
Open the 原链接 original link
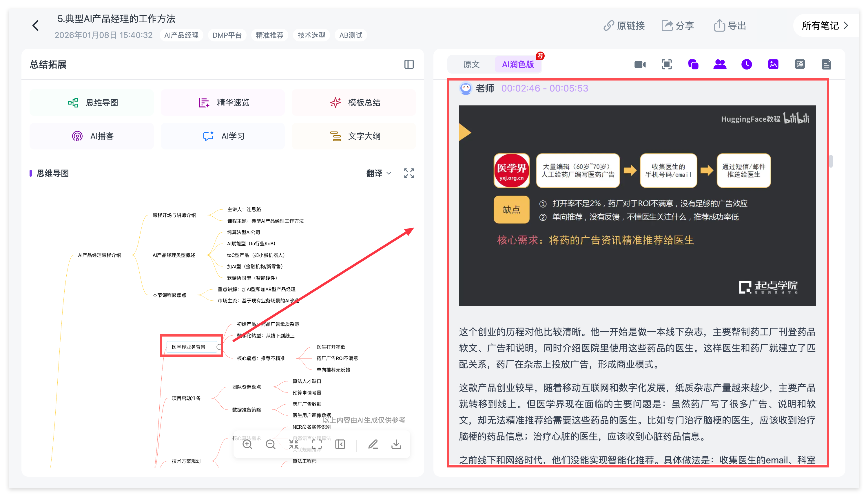point(624,25)
